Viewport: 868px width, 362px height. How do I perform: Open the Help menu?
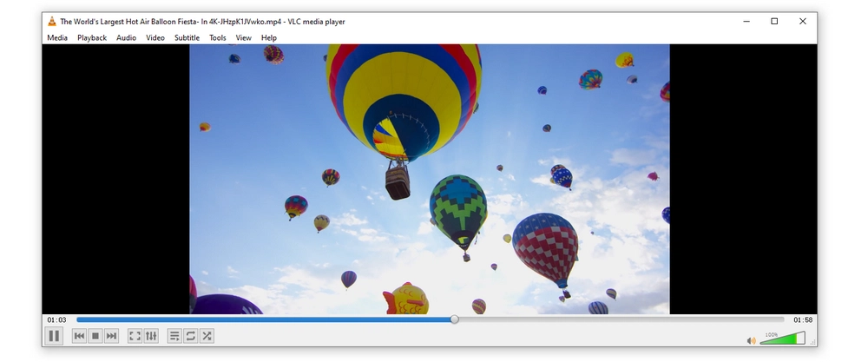tap(269, 37)
